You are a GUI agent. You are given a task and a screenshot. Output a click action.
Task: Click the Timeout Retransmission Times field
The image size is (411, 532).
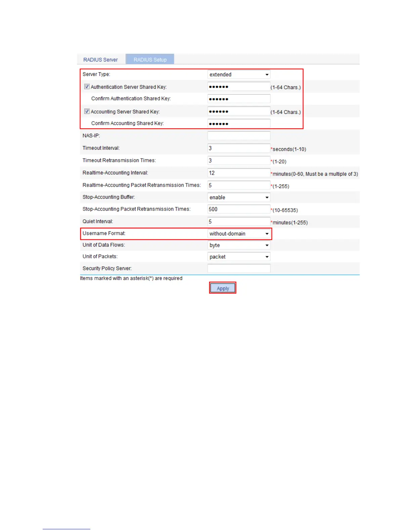click(239, 161)
